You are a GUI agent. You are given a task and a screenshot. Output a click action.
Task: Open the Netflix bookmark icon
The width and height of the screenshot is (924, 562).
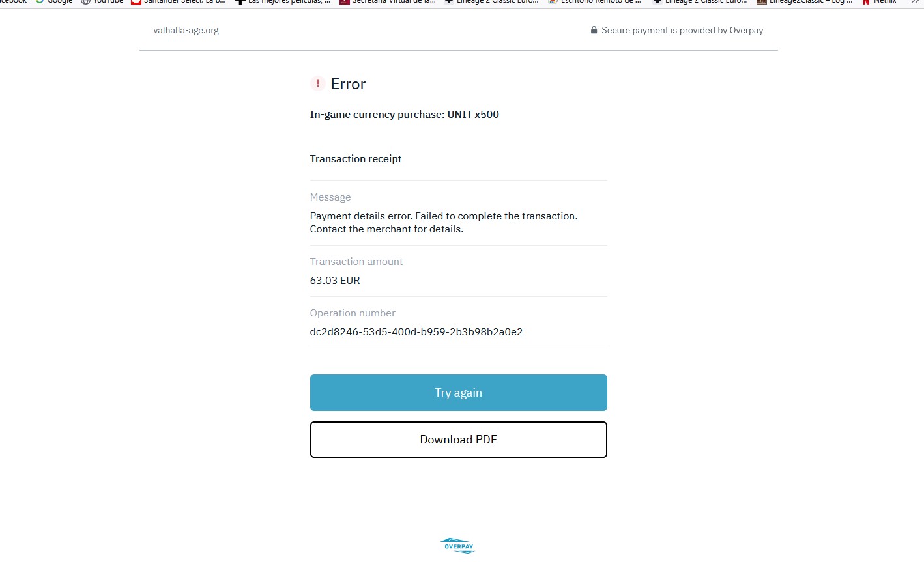click(866, 2)
